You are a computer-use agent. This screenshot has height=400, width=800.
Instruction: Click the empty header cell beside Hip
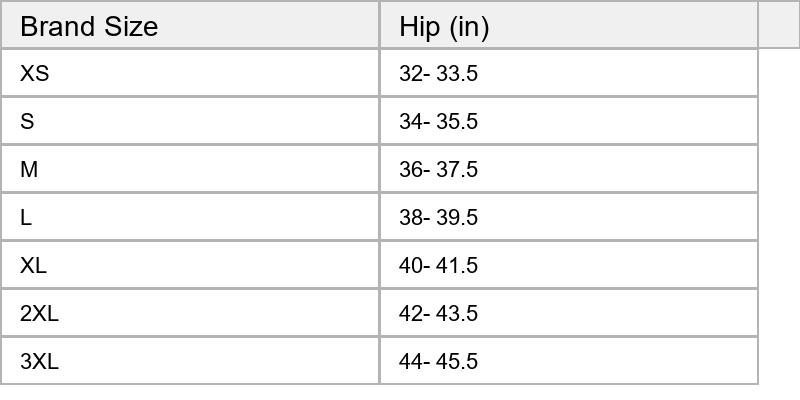tap(778, 25)
